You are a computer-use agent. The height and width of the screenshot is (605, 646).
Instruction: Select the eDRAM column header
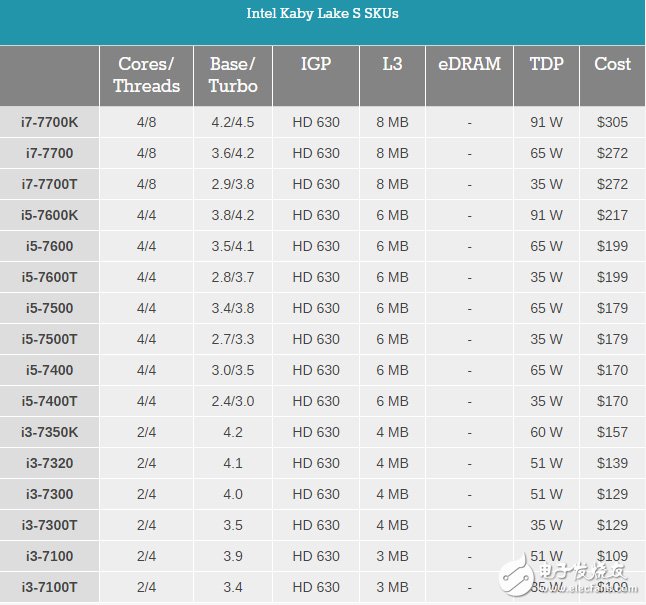click(x=469, y=64)
